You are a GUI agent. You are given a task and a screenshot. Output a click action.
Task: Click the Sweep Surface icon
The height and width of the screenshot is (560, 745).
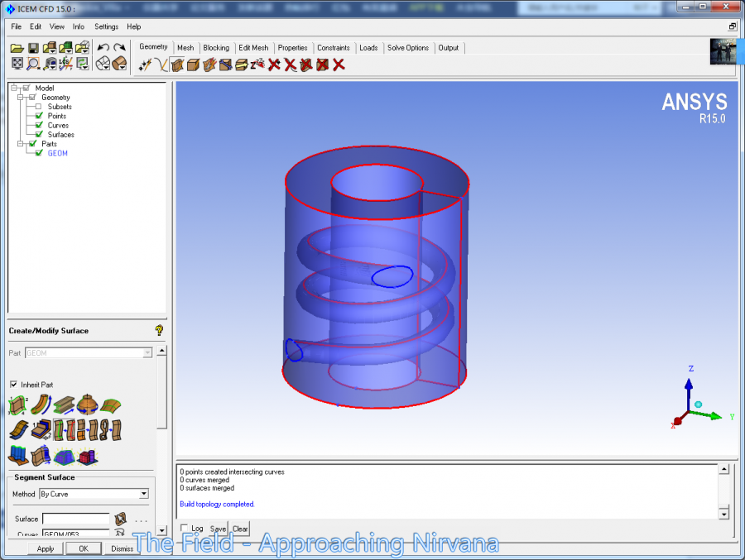(x=64, y=405)
